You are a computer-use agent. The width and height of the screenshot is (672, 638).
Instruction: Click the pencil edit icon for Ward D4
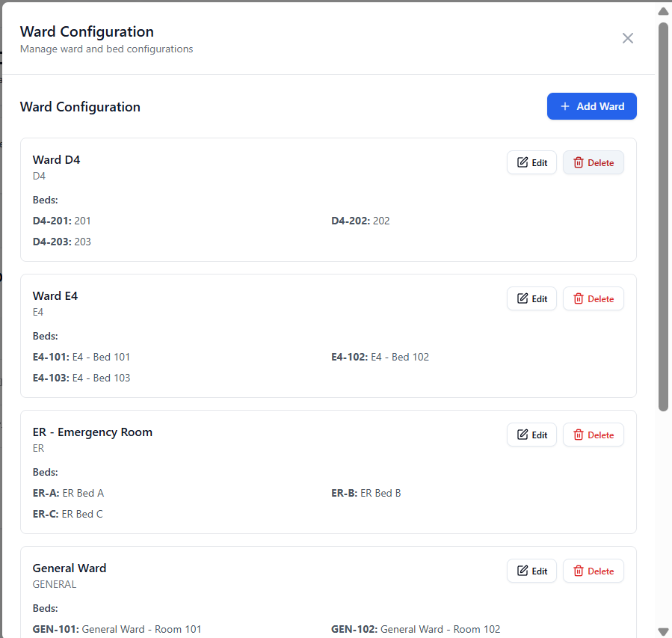(523, 163)
